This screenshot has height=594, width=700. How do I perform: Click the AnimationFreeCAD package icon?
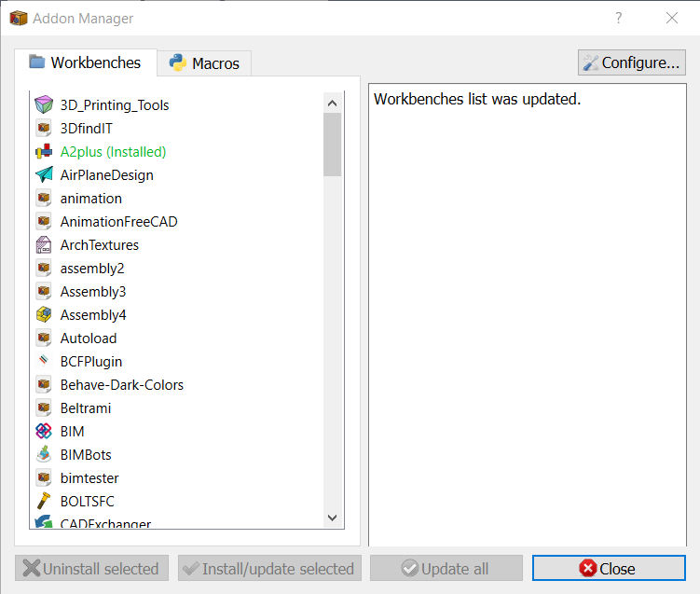(x=44, y=221)
